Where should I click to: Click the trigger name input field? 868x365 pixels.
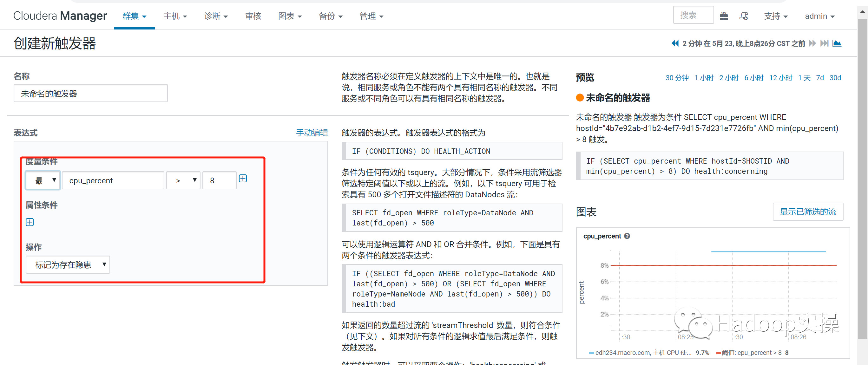point(90,93)
